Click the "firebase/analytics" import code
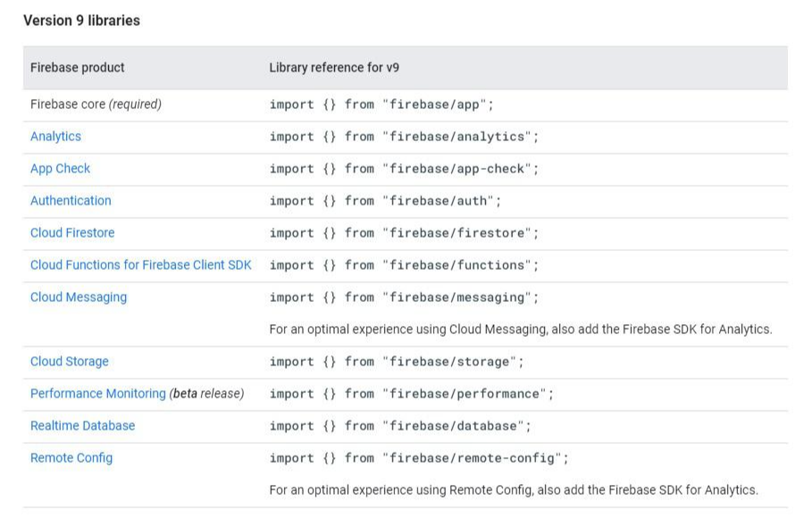Screen dimensions: 812x518 (404, 137)
